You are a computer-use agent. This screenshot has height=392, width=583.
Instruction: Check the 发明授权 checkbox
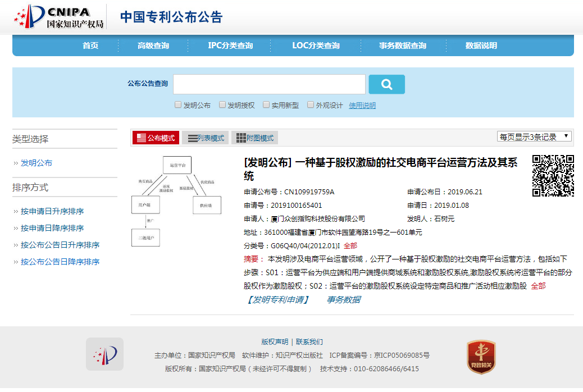pyautogui.click(x=222, y=105)
